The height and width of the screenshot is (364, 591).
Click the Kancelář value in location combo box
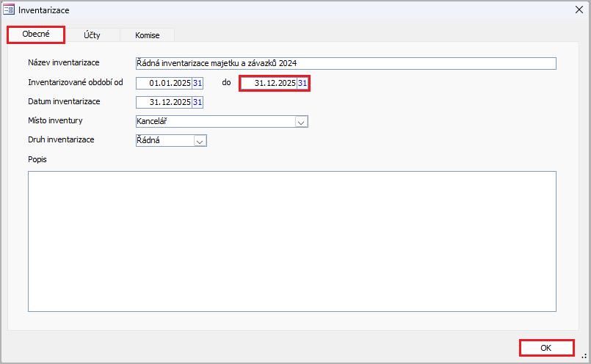[x=214, y=122]
